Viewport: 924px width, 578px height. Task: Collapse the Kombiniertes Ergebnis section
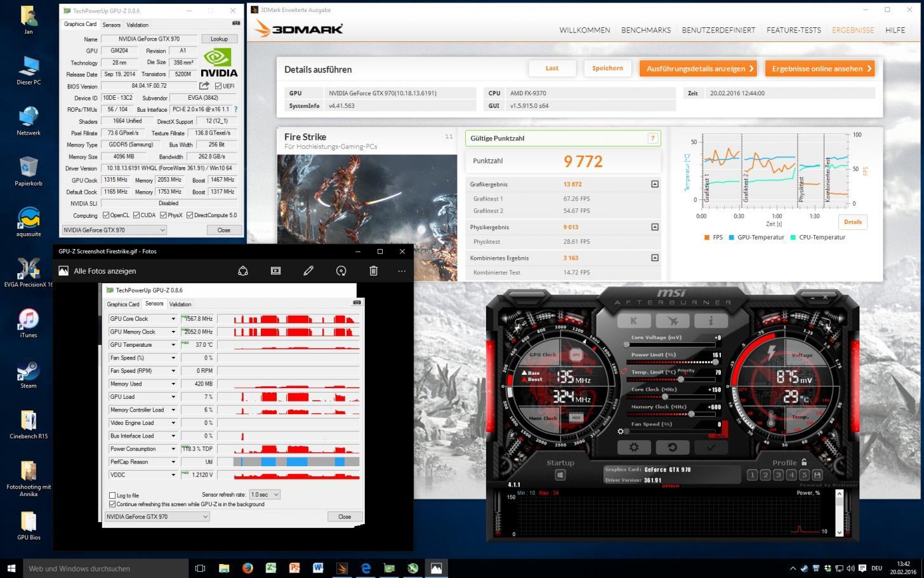[654, 258]
